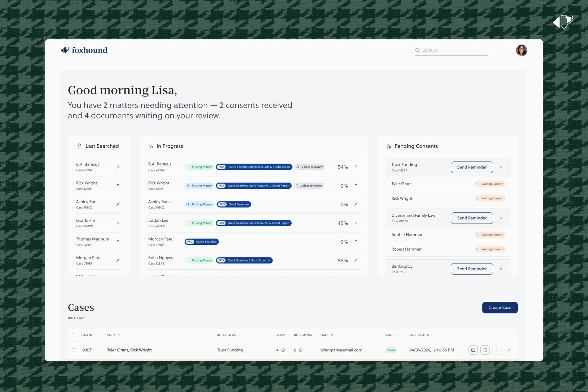
Task: Click party Tyler Grant, Rick Wright
Action: pyautogui.click(x=129, y=350)
